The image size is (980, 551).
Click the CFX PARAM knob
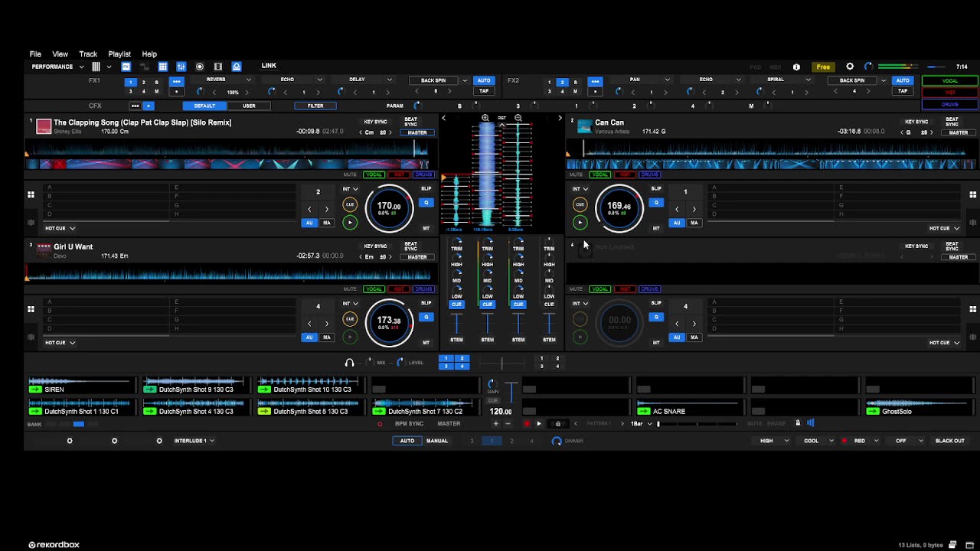417,106
